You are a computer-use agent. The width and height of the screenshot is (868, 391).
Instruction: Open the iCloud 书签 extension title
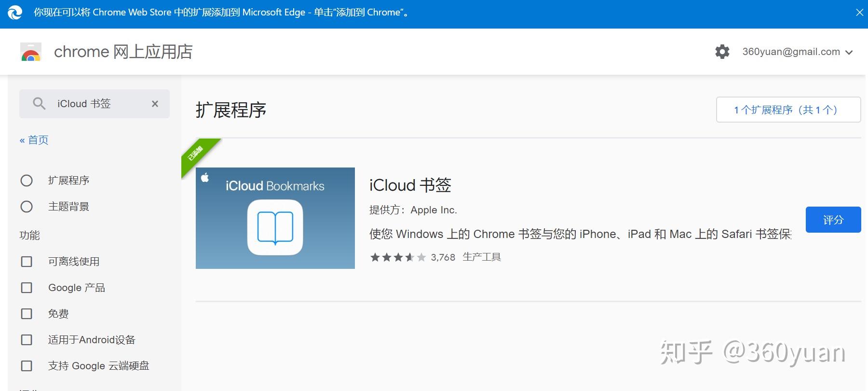(x=410, y=185)
